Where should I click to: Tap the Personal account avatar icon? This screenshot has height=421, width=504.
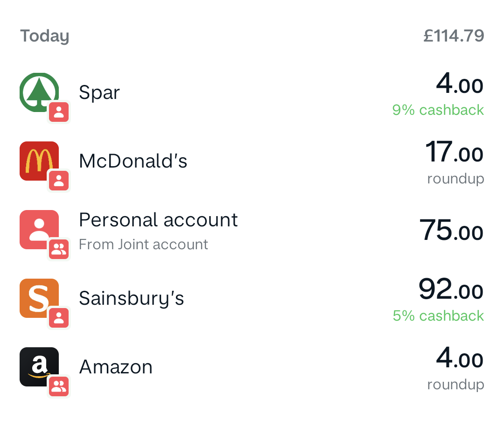pyautogui.click(x=38, y=229)
